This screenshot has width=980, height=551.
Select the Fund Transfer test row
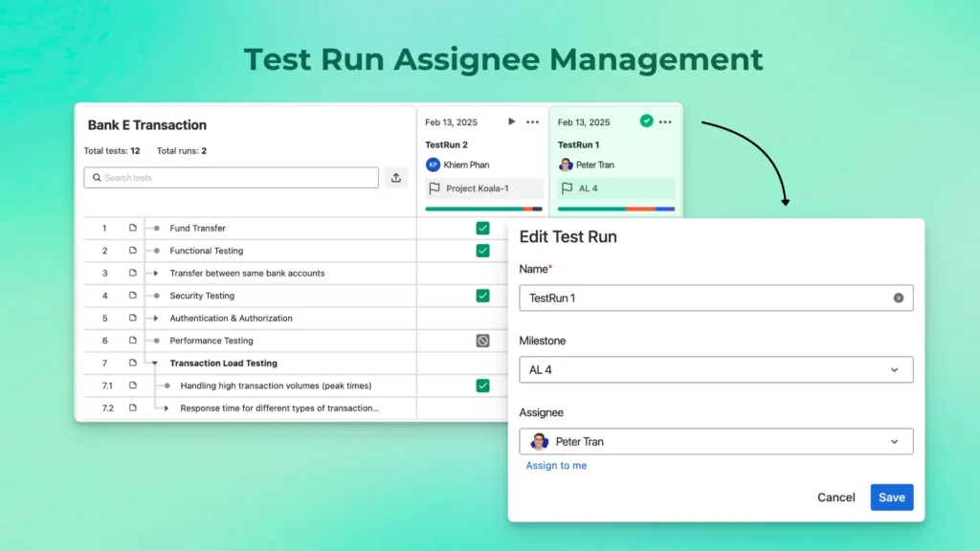250,228
